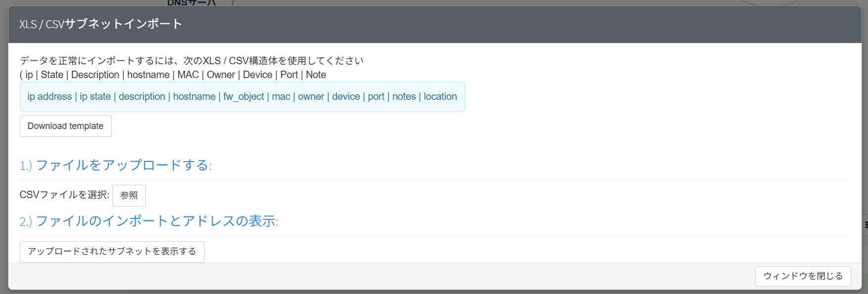The width and height of the screenshot is (868, 294).
Task: Click the ファイルのインポートとアドレスの表示 heading
Action: [149, 221]
